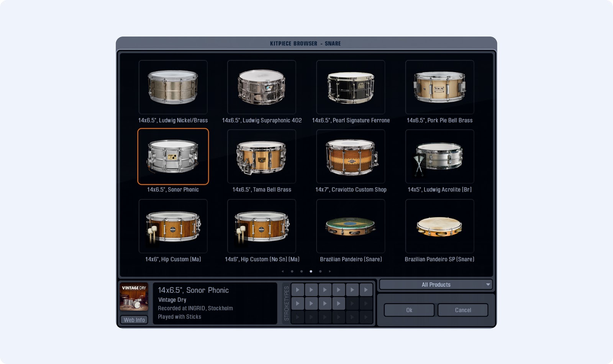The height and width of the screenshot is (364, 613).
Task: Play the third stroketype in the top row
Action: click(325, 289)
